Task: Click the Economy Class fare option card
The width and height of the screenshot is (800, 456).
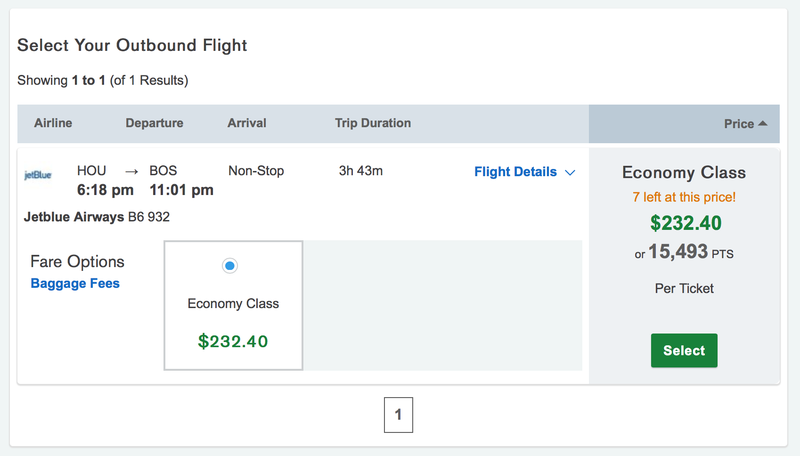Action: (x=233, y=306)
